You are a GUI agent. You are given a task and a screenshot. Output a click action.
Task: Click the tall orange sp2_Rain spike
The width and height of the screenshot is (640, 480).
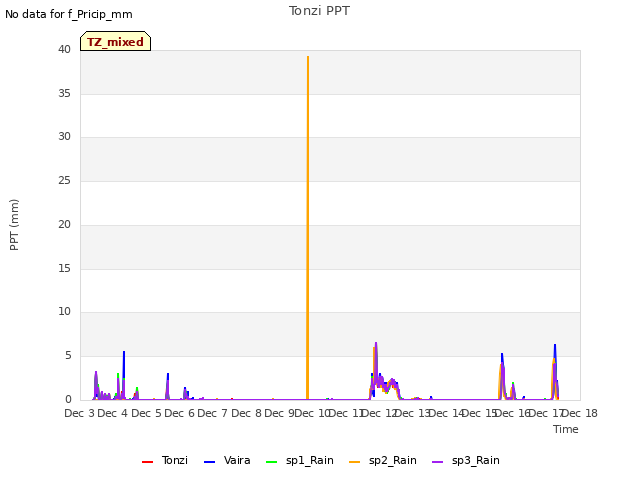(308, 228)
